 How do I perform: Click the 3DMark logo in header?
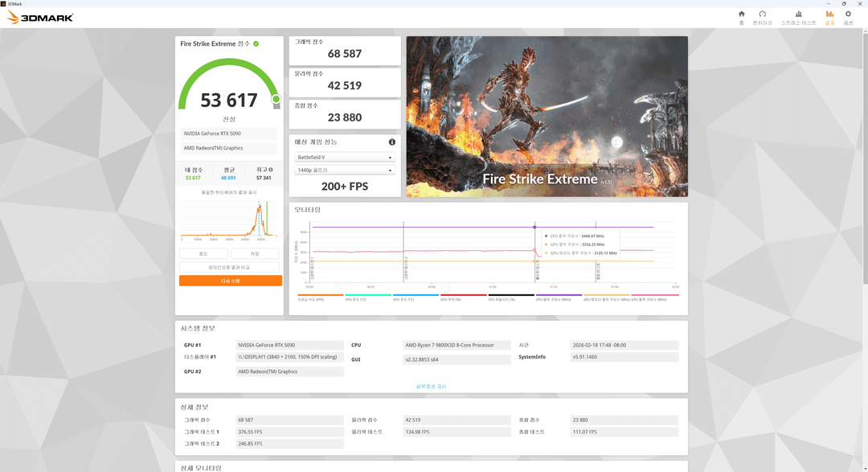coord(40,17)
